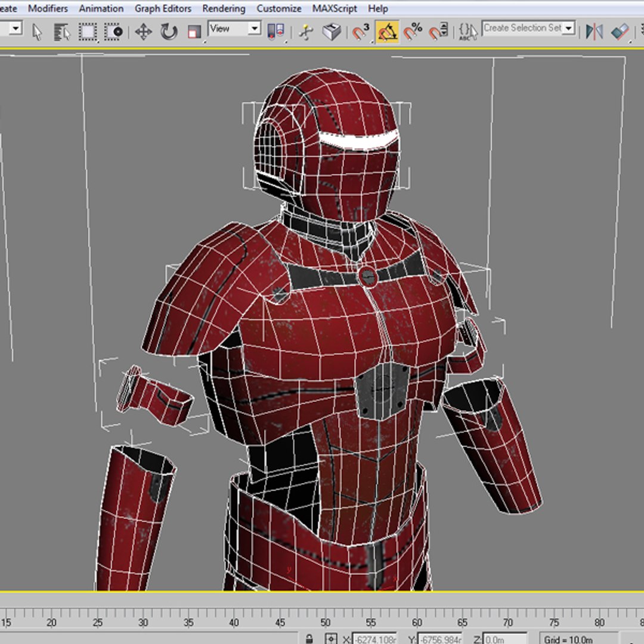This screenshot has height=644, width=644.
Task: Click into the Create Selection Set field
Action: click(x=522, y=28)
